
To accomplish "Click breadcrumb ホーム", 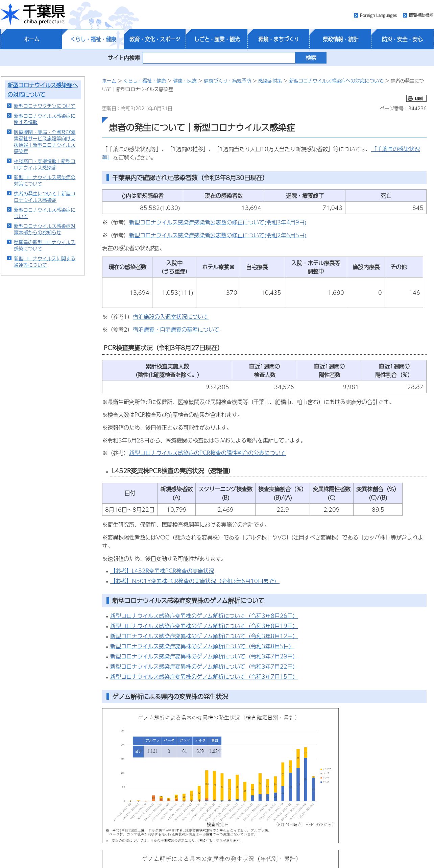I will [x=109, y=81].
